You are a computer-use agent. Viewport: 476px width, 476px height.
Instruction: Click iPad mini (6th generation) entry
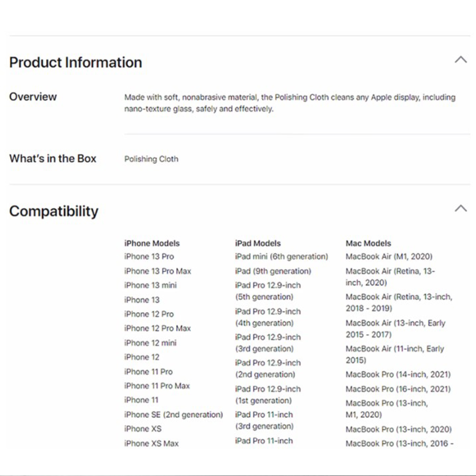[281, 257]
